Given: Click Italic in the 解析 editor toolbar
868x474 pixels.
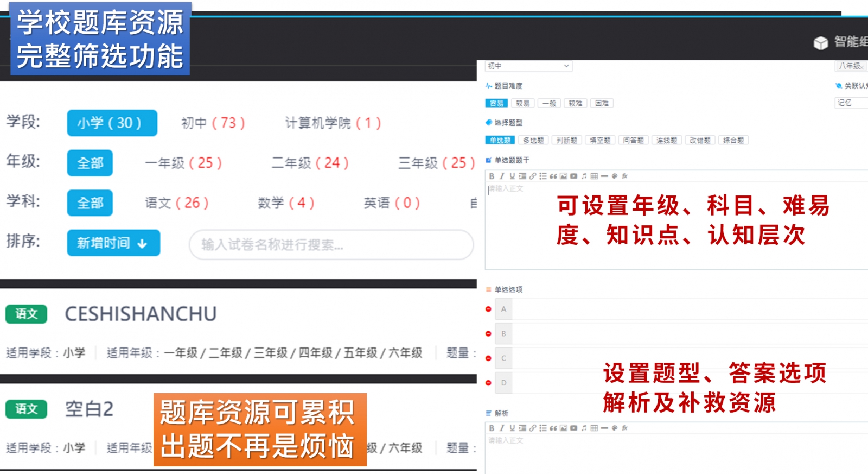Looking at the screenshot, I should [x=502, y=428].
